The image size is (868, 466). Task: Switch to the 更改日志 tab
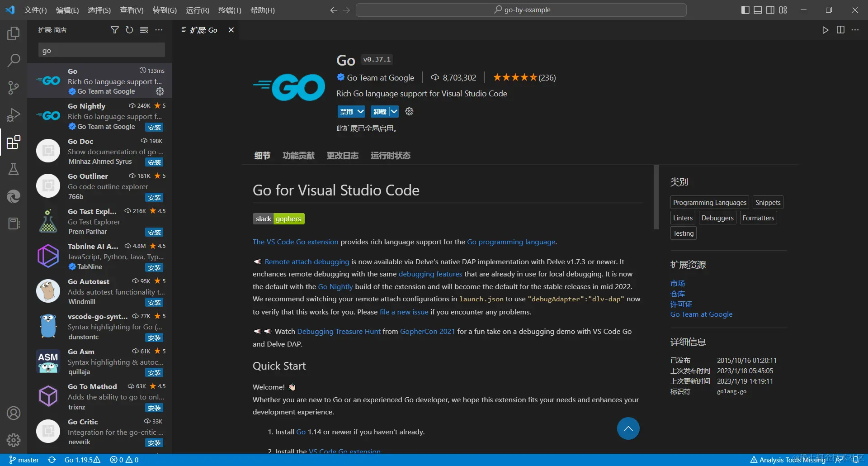[x=342, y=156]
